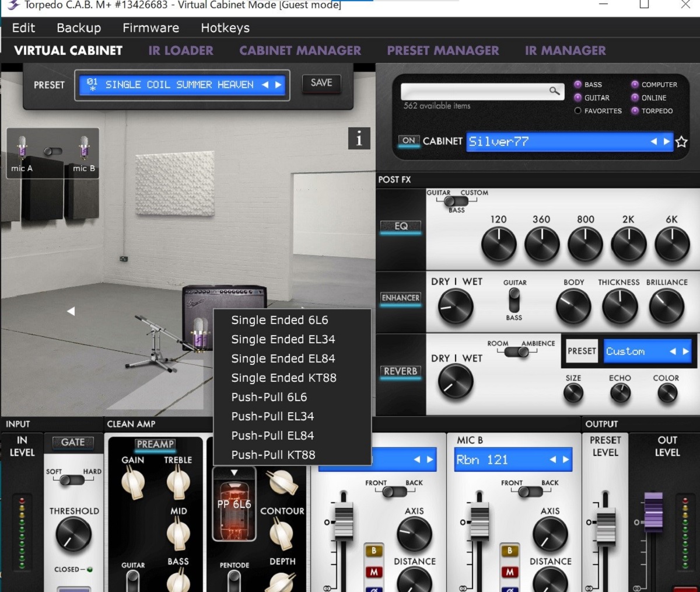Click the red M button under MIC A
700x592 pixels.
[x=374, y=572]
